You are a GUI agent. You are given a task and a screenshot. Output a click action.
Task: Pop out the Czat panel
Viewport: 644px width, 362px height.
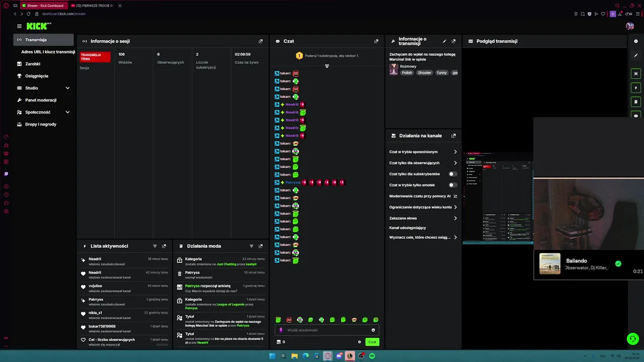376,41
